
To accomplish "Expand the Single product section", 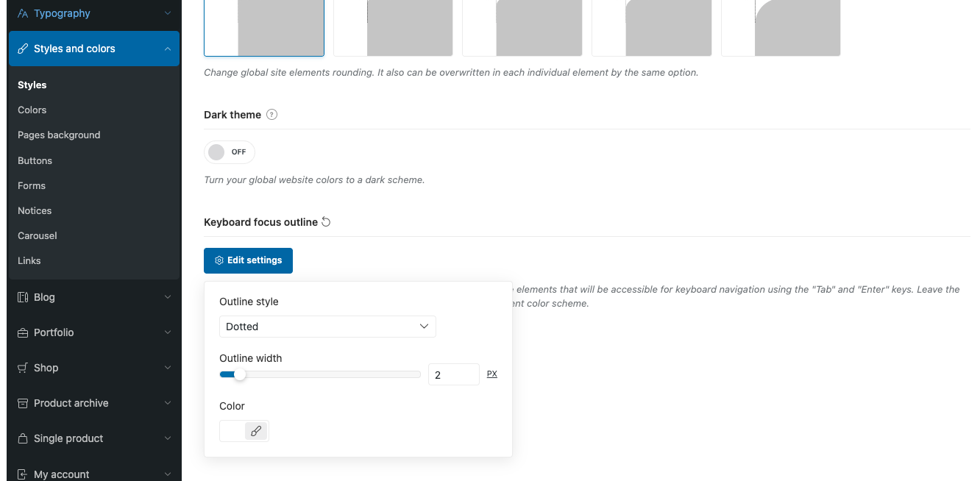I will (x=168, y=438).
